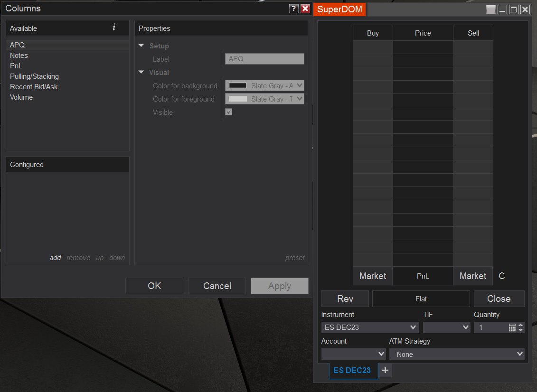Select APQ in Available list
Image resolution: width=537 pixels, height=392 pixels.
coord(67,45)
